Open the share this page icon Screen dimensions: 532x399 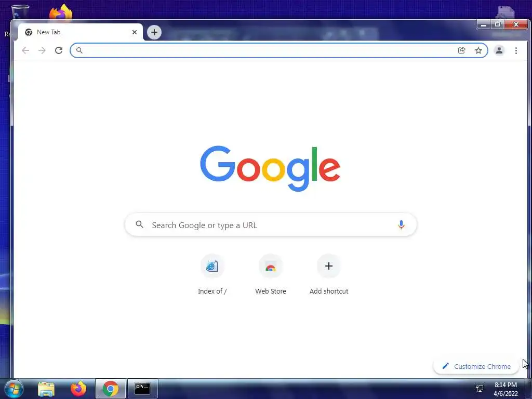click(x=461, y=50)
